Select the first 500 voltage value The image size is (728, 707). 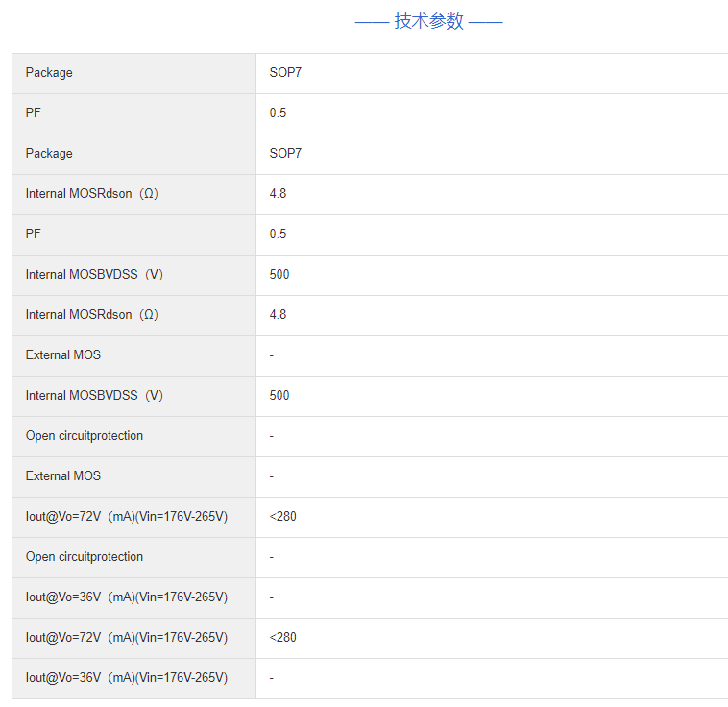click(x=279, y=275)
